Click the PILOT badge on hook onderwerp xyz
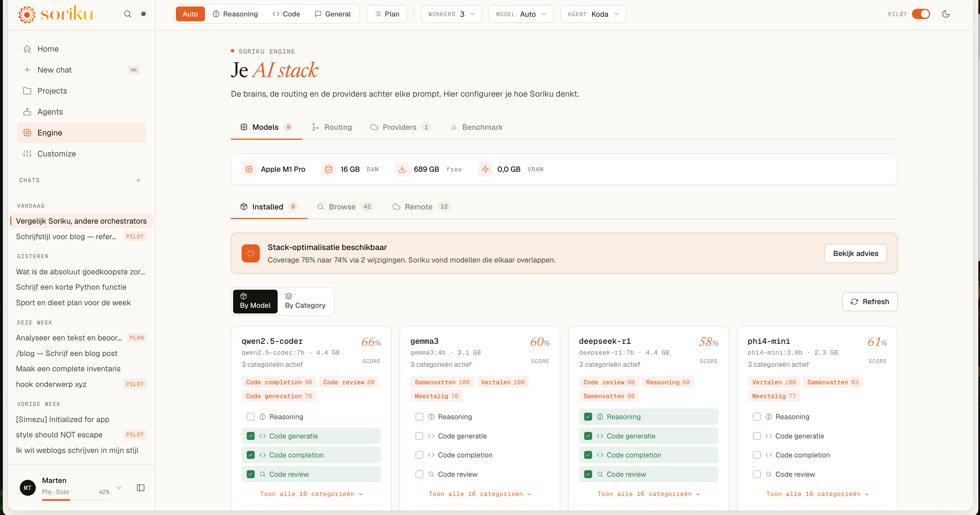Image resolution: width=980 pixels, height=515 pixels. coord(135,384)
